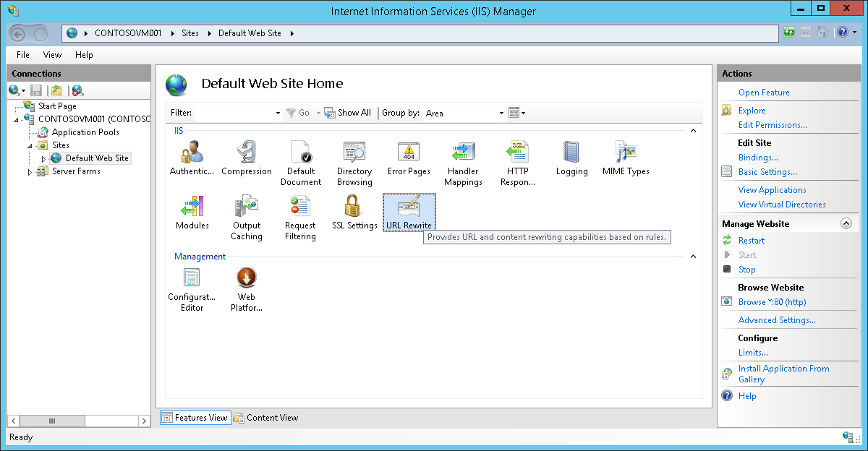This screenshot has width=868, height=451.
Task: Open Handler Mappings feature
Action: tap(463, 163)
